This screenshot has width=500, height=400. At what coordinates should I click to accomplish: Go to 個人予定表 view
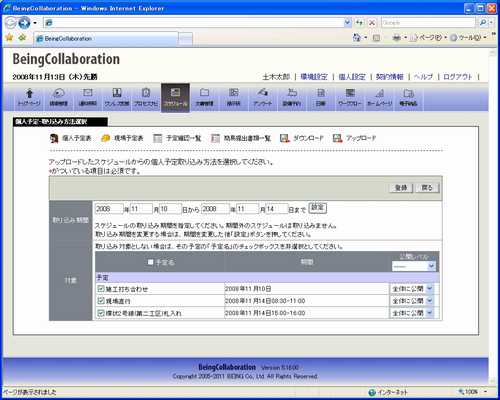pos(71,138)
